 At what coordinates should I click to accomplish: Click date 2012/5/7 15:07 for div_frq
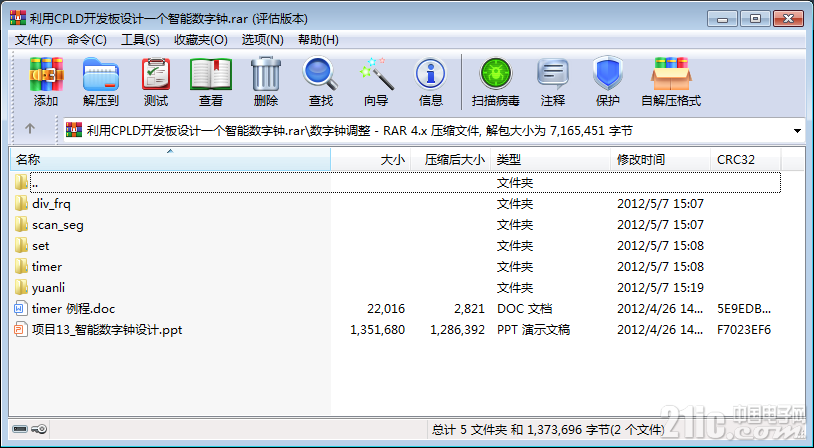click(x=660, y=203)
